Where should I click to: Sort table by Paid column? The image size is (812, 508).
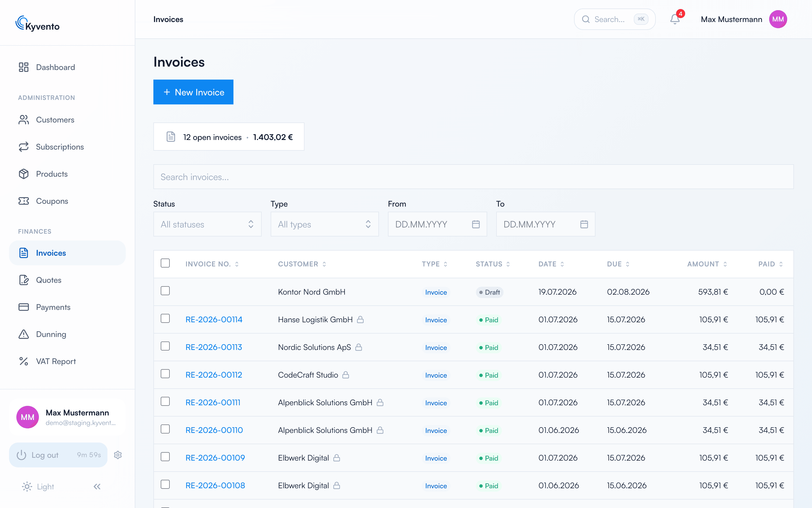[x=771, y=264]
